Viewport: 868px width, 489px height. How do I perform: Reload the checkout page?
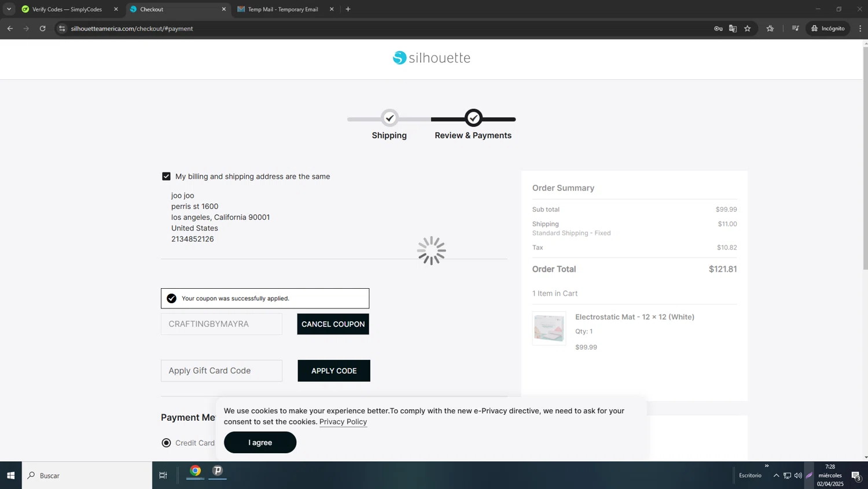43,28
